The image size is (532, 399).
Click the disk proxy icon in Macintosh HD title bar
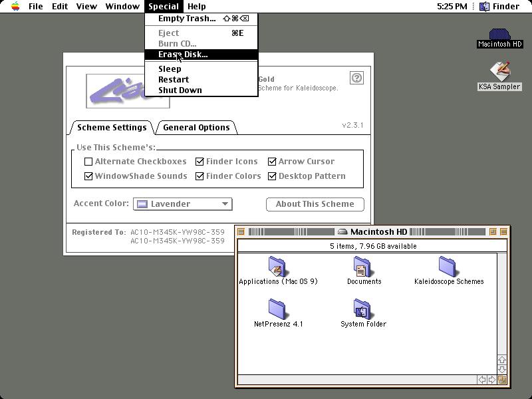pos(342,232)
